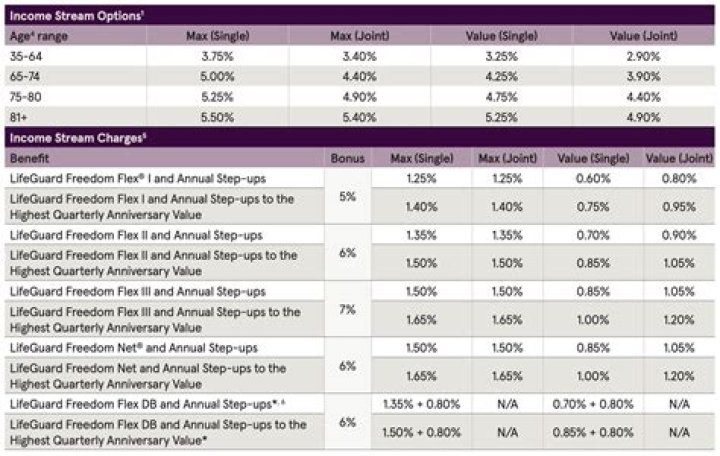Click LifeGuard Freedom Flex I and Annual Step-ups
Screen dimensions: 720x456
[x=132, y=177]
